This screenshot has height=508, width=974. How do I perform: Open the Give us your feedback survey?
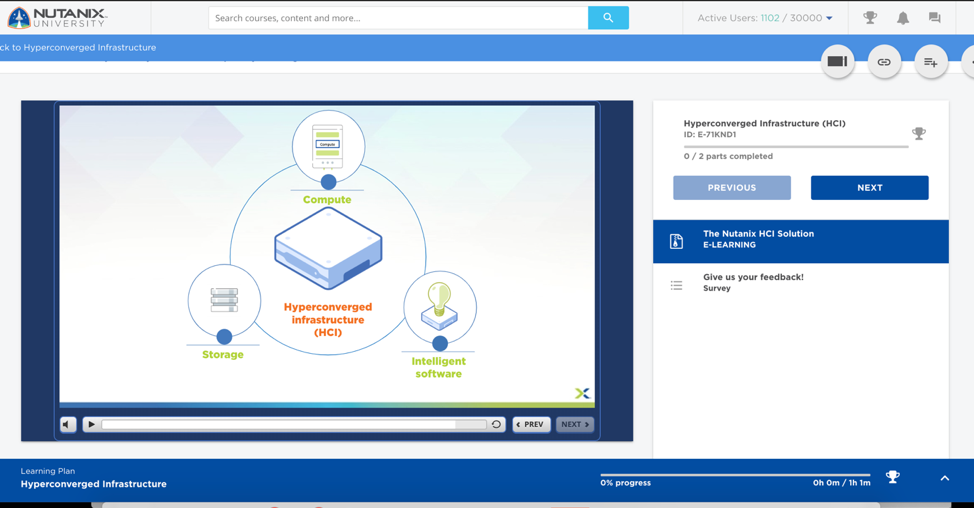pos(801,283)
